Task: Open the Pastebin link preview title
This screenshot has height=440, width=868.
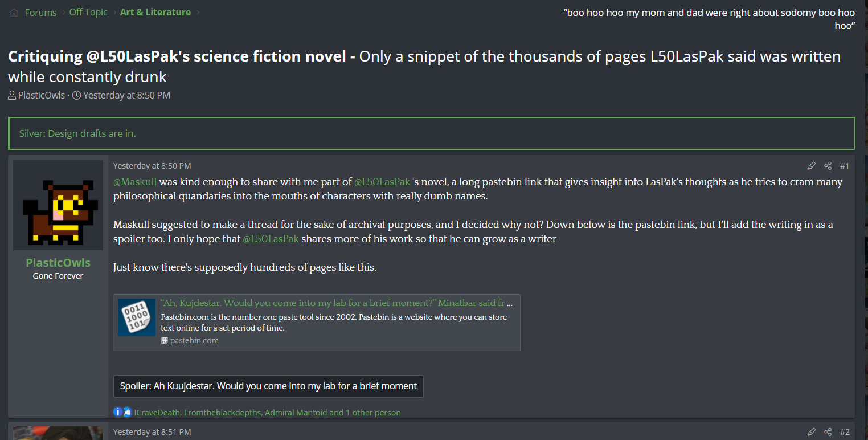Action: click(336, 303)
